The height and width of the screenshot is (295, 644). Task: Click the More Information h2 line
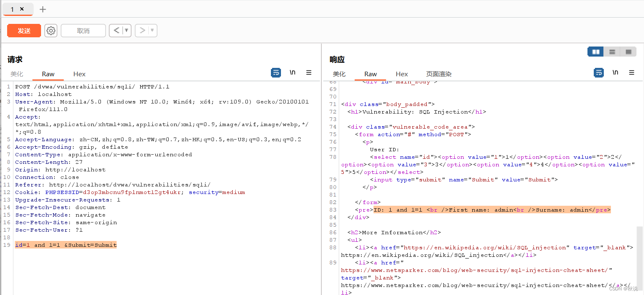[x=394, y=233]
